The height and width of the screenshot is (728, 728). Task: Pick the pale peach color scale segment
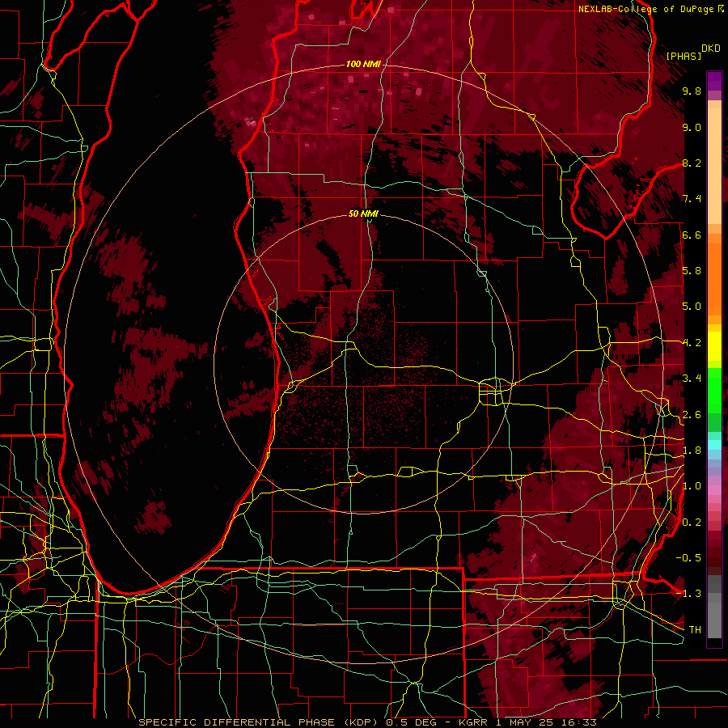(714, 166)
